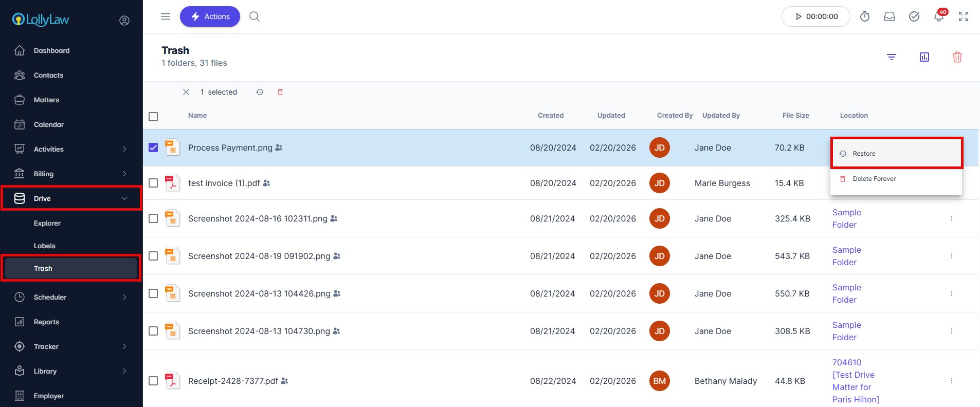Expand the Library submenu chevron
Viewport: 980px width, 407px height.
click(124, 371)
